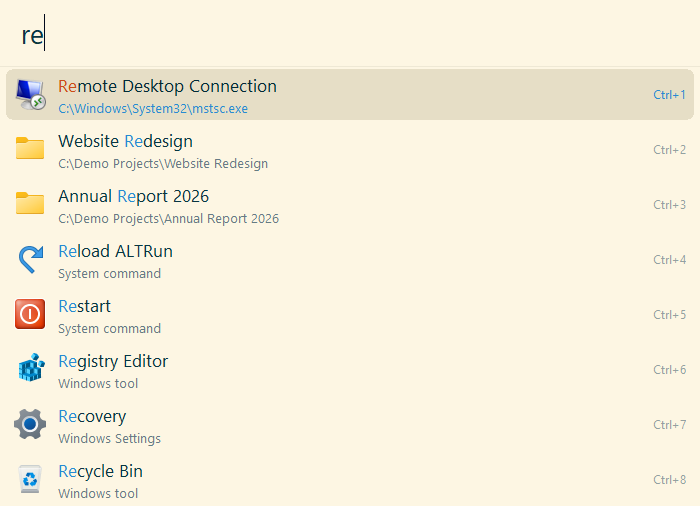
Task: Click the path C:\Windows\System32\mstsc.exe
Action: [x=153, y=109]
